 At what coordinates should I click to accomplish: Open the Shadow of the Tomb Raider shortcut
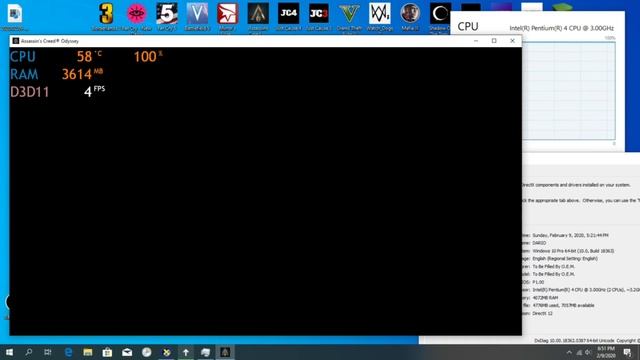click(x=440, y=14)
